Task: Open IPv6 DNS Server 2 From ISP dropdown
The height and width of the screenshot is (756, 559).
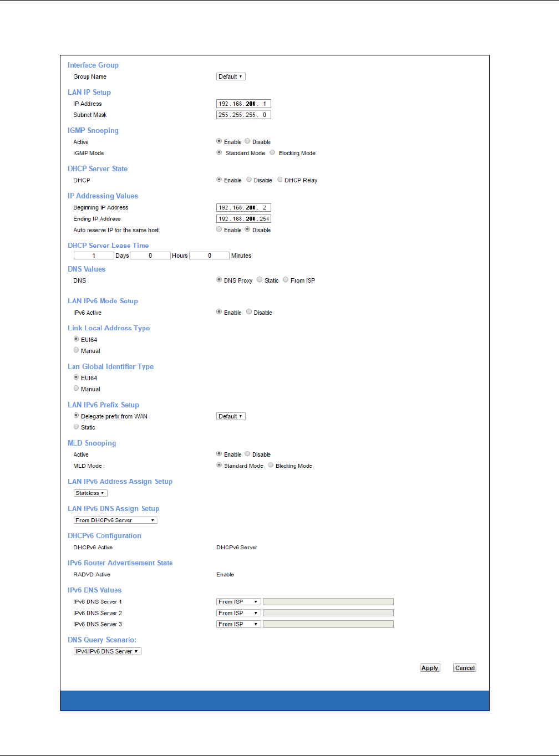Action: 238,613
